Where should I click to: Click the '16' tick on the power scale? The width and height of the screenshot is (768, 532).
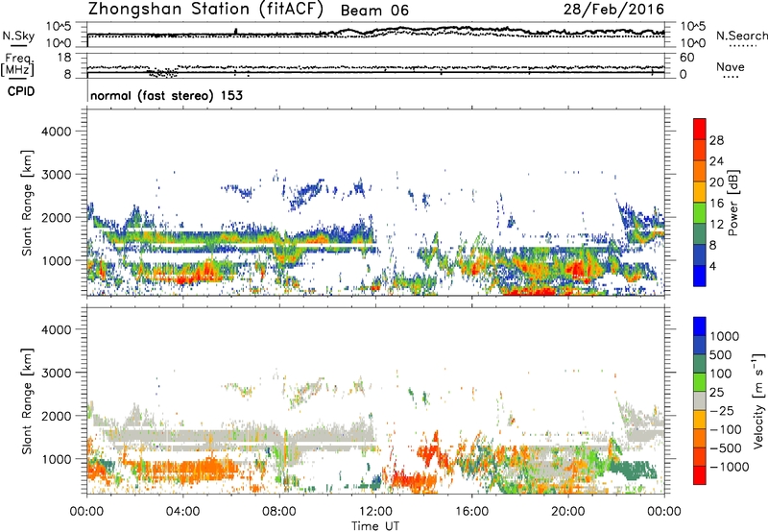point(716,204)
